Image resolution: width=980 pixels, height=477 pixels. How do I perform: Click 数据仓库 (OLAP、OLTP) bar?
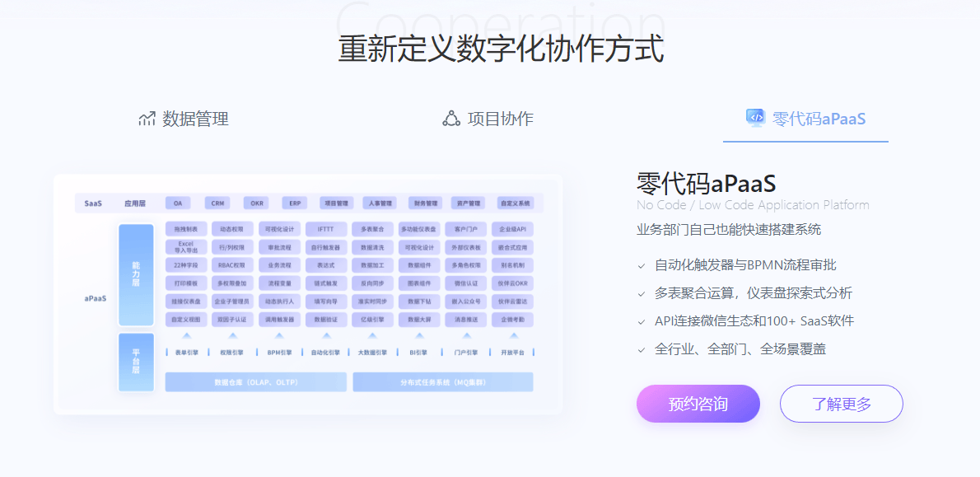click(x=255, y=382)
